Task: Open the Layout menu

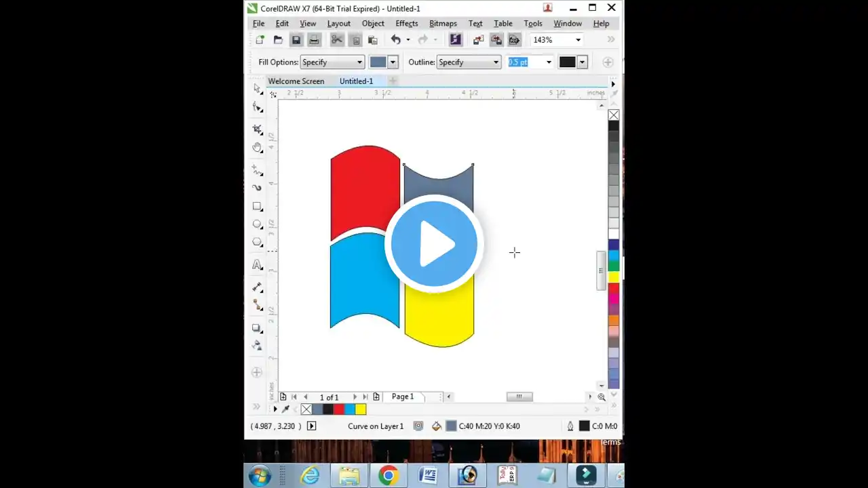Action: 338,23
